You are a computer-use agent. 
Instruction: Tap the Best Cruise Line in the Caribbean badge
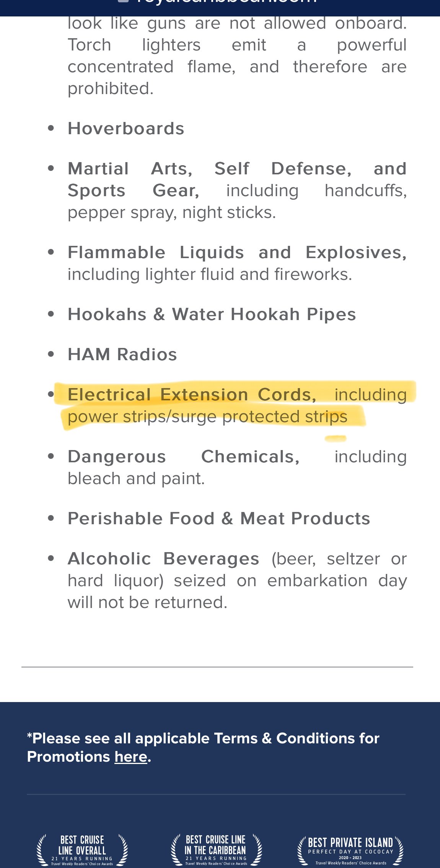(x=216, y=850)
